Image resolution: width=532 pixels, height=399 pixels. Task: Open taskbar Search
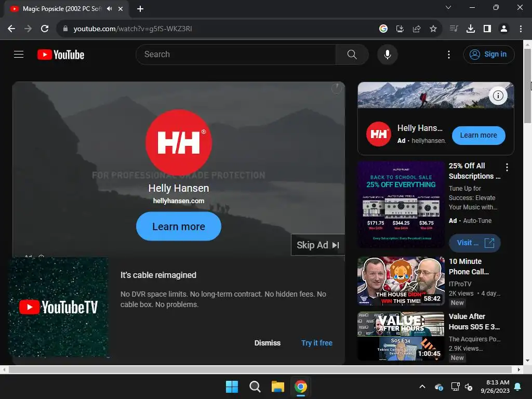click(255, 387)
